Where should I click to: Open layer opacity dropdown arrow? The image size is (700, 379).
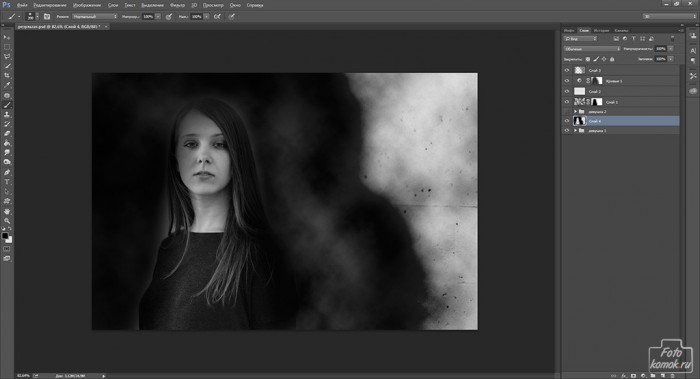point(671,49)
